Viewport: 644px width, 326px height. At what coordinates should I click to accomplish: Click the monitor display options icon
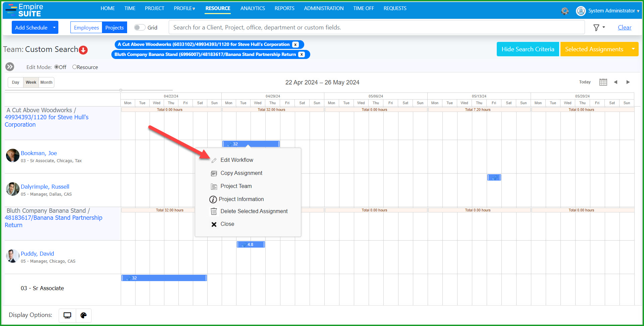pyautogui.click(x=67, y=315)
